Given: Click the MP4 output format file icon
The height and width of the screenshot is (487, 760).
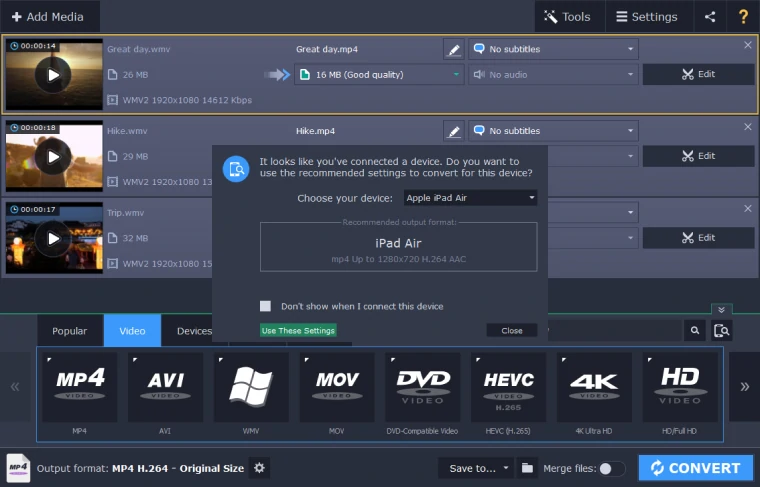Looking at the screenshot, I should (x=18, y=468).
